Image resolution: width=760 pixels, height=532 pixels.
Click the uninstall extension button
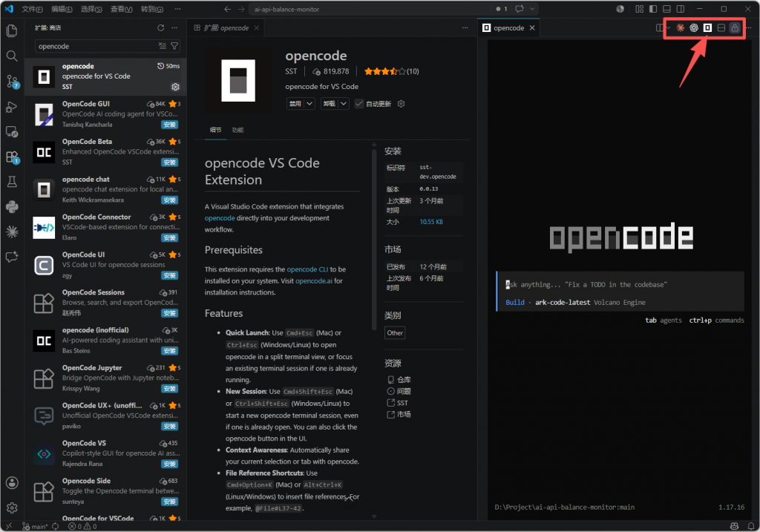click(329, 104)
